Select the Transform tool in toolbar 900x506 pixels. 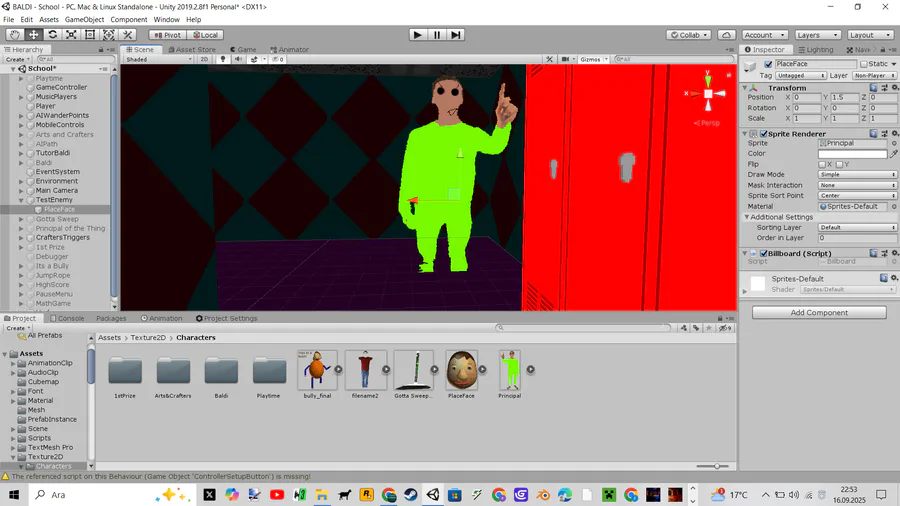[x=108, y=35]
